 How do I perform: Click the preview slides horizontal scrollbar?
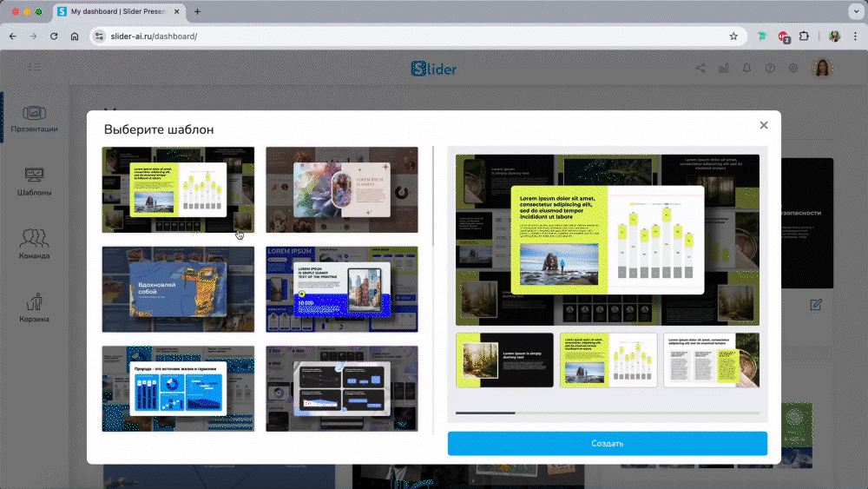point(485,413)
